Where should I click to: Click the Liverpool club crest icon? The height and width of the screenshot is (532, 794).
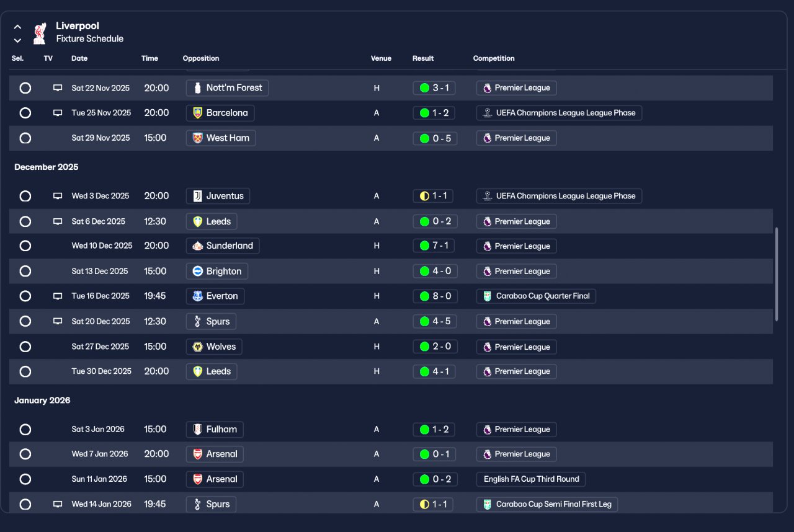40,33
